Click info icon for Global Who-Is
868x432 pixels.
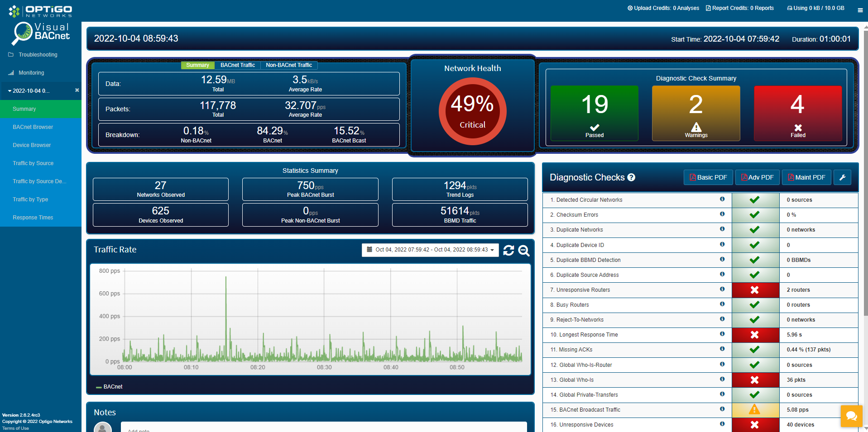pyautogui.click(x=722, y=379)
